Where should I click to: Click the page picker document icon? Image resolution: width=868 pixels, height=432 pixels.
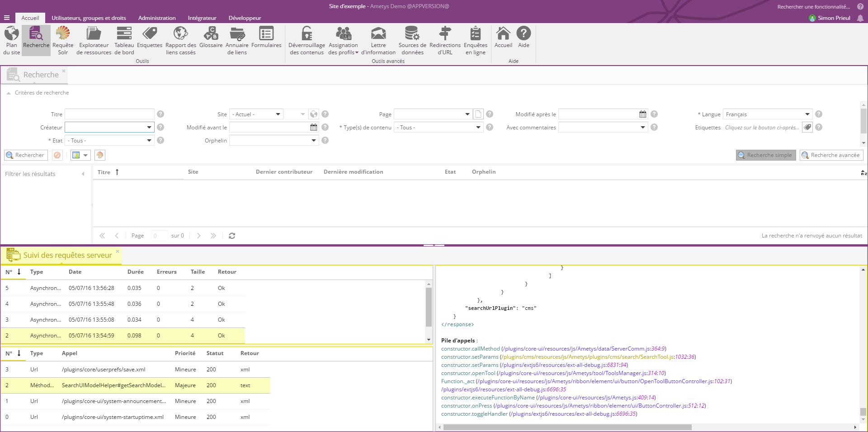pyautogui.click(x=478, y=114)
